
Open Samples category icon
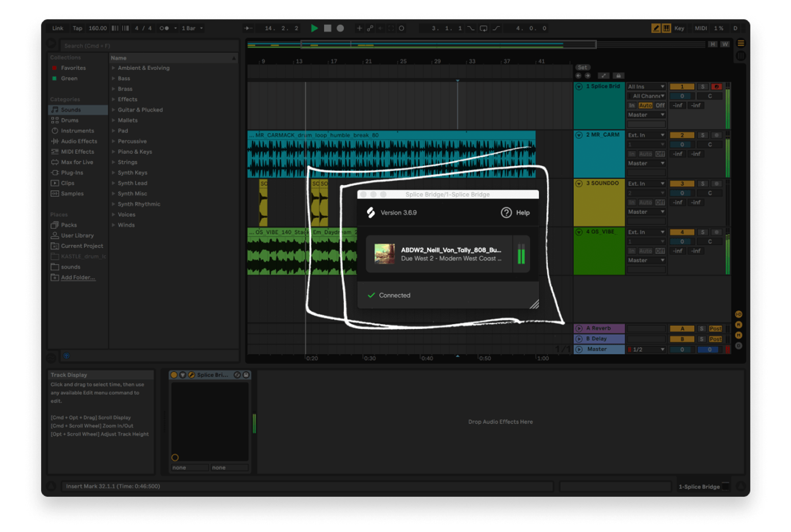click(55, 194)
